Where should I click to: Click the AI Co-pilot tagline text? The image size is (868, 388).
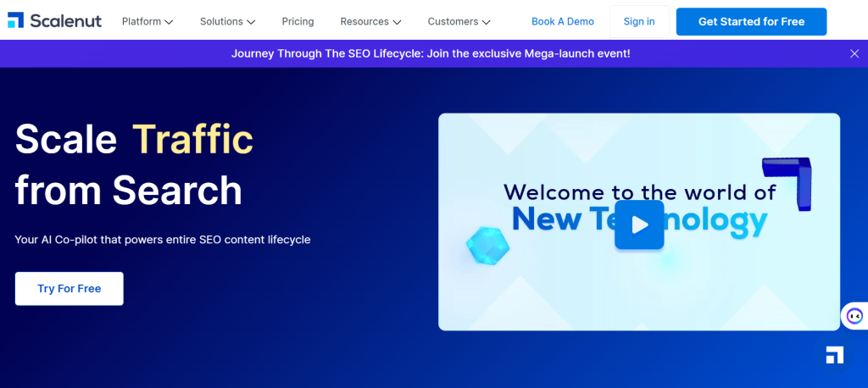tap(163, 240)
